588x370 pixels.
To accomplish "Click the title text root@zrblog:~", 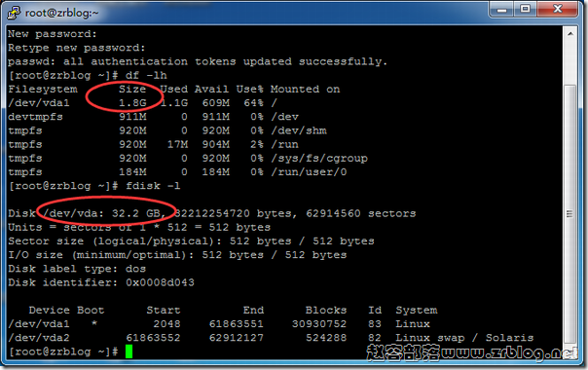I will click(x=62, y=13).
